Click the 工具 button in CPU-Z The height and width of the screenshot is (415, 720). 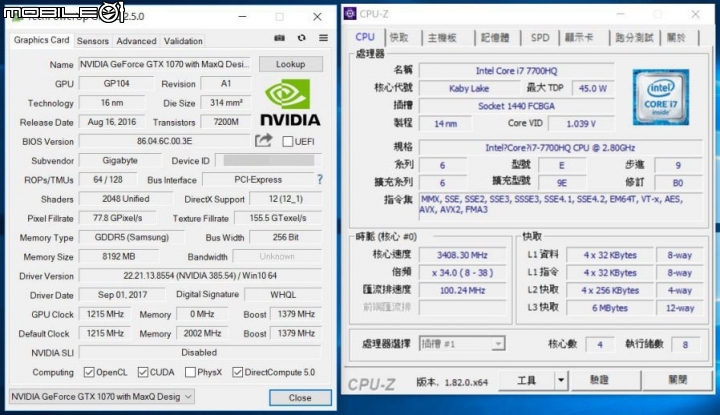click(527, 380)
